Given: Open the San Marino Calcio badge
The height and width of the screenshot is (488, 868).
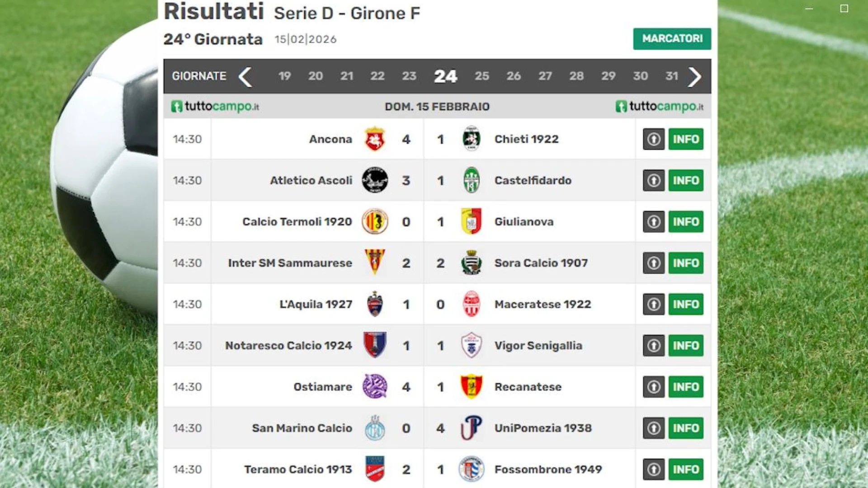Looking at the screenshot, I should tap(374, 428).
